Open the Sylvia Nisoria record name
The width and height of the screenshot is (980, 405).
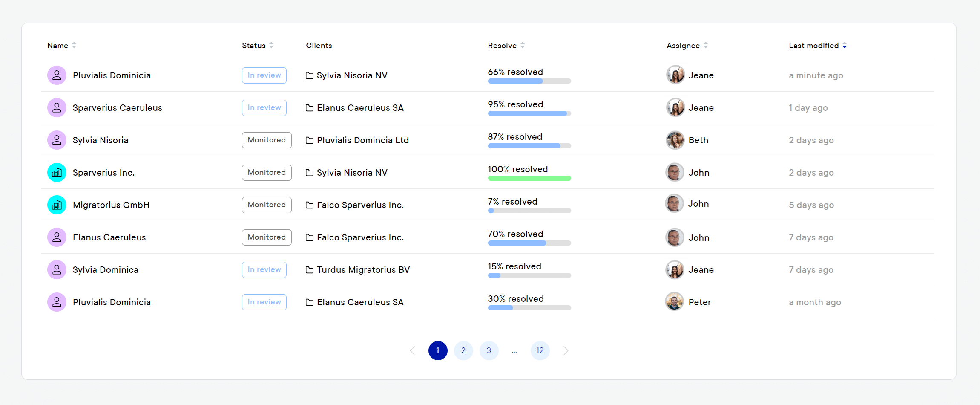pos(101,140)
